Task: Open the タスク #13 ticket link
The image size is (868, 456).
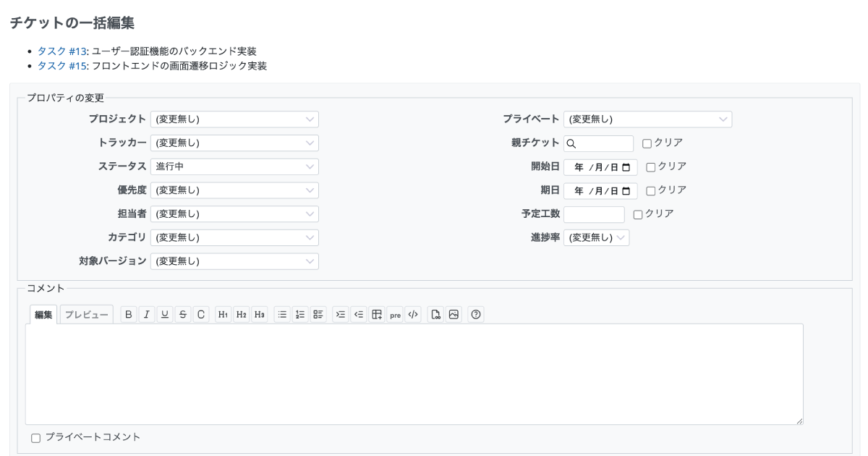Action: [x=62, y=51]
